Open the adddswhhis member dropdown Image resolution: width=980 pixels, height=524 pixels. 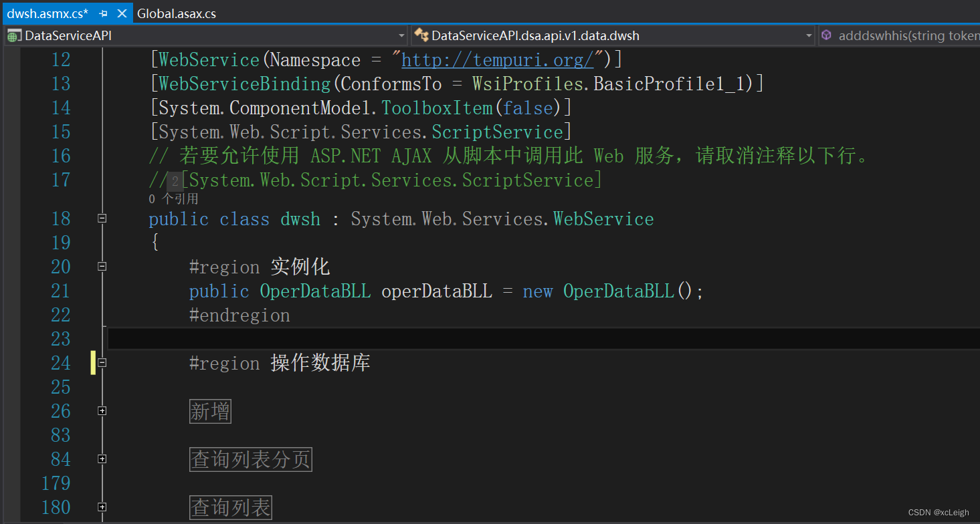pos(899,35)
